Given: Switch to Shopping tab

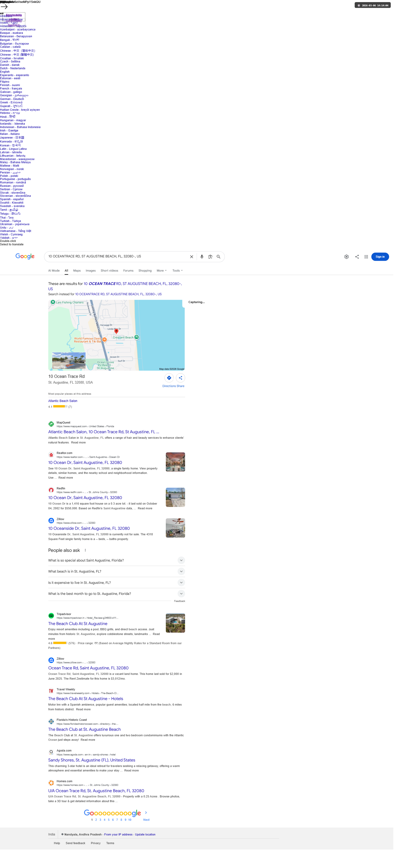Looking at the screenshot, I should (145, 271).
